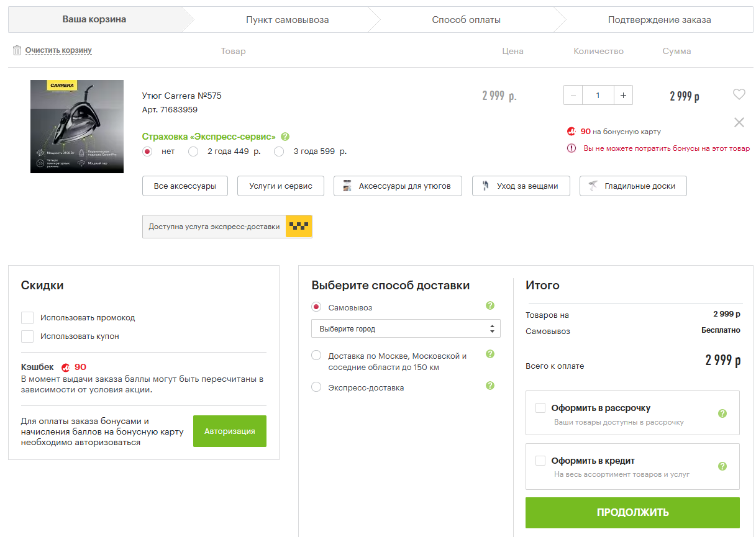Open help icon for Экспресс-доставка option

pos(490,386)
